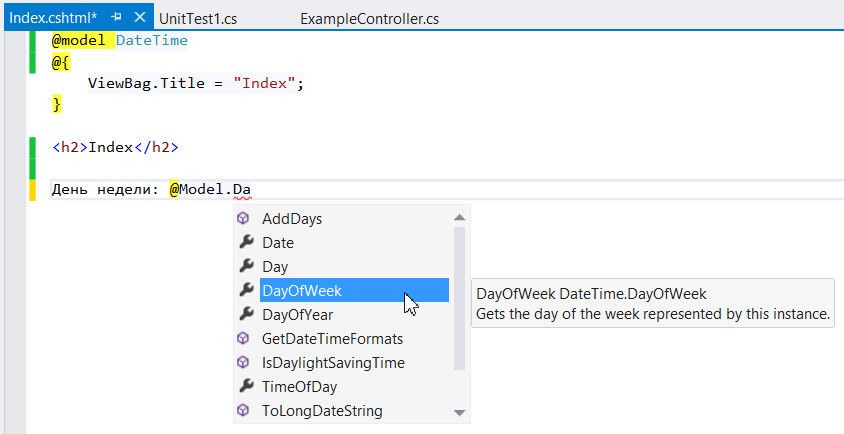This screenshot has height=434, width=844.
Task: Click the DayOfYear wrench icon
Action: pos(246,314)
